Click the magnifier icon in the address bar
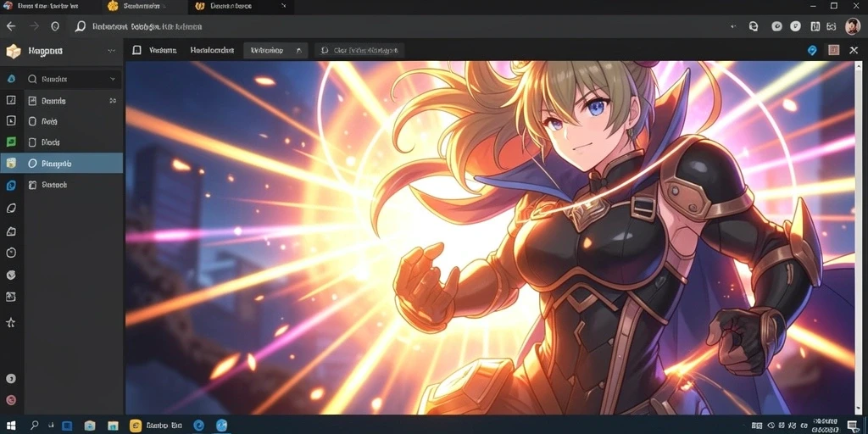 pyautogui.click(x=81, y=26)
